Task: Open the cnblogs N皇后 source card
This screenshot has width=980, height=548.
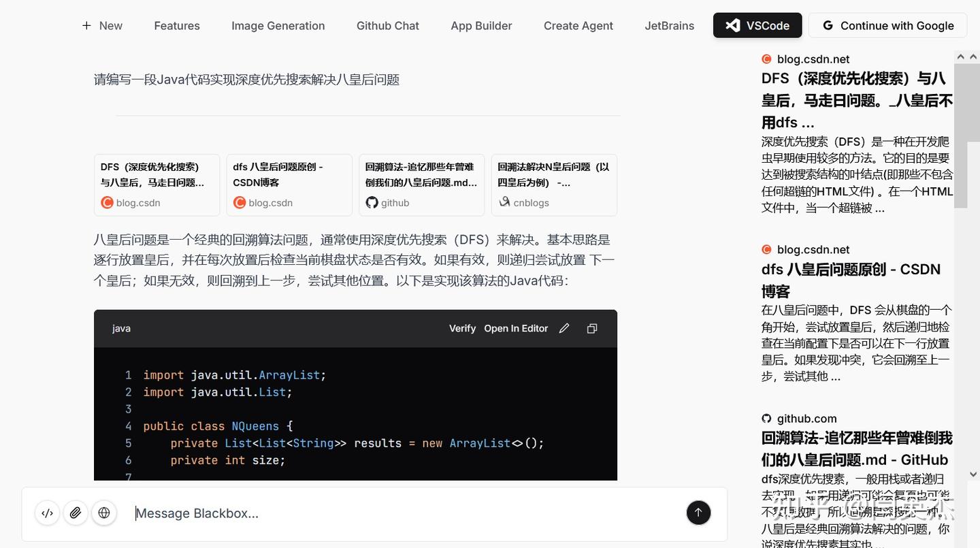Action: [x=554, y=184]
